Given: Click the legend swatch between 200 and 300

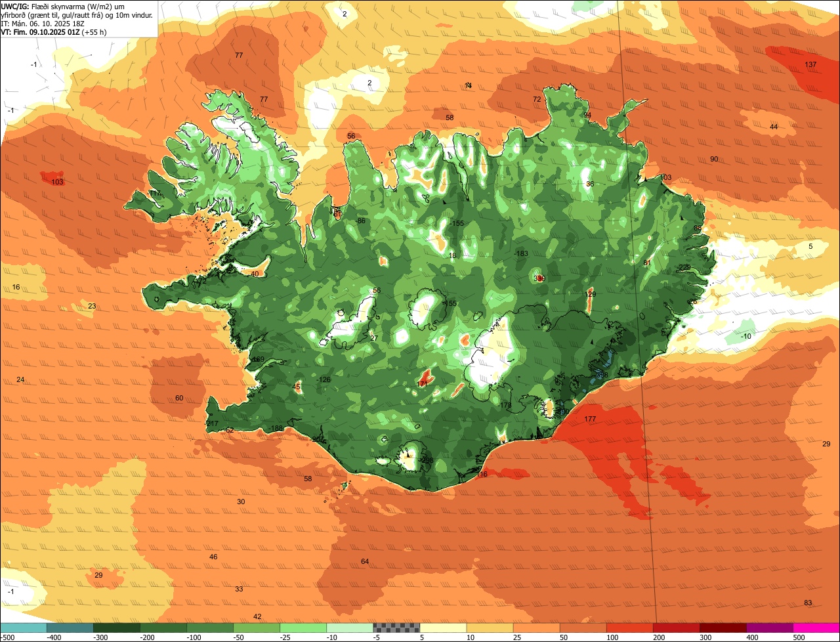Looking at the screenshot, I should [676, 628].
